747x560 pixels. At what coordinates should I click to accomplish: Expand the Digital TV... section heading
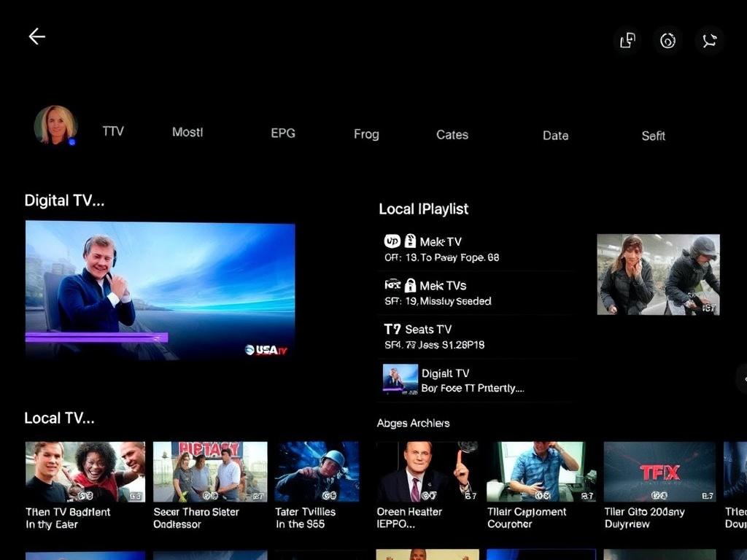[64, 201]
